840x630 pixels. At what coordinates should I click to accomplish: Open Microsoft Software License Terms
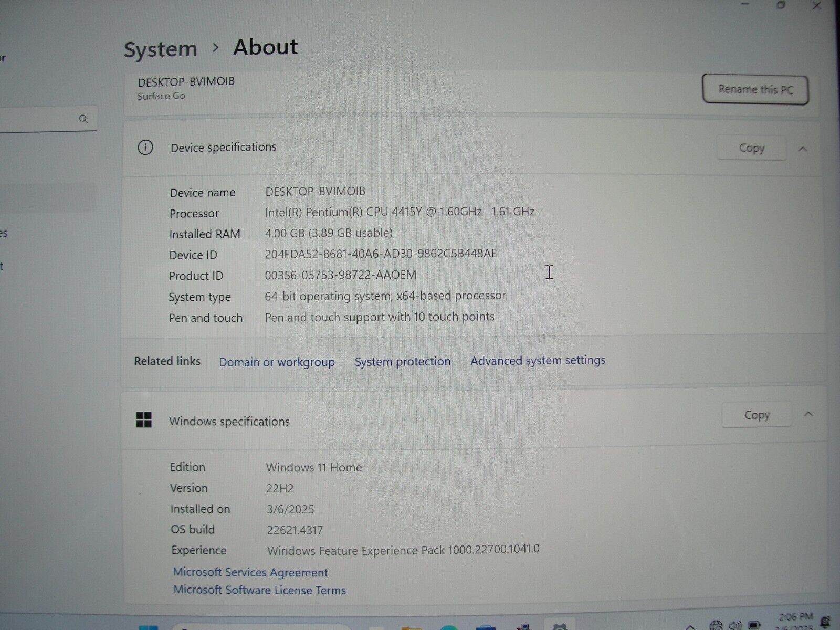pyautogui.click(x=259, y=590)
